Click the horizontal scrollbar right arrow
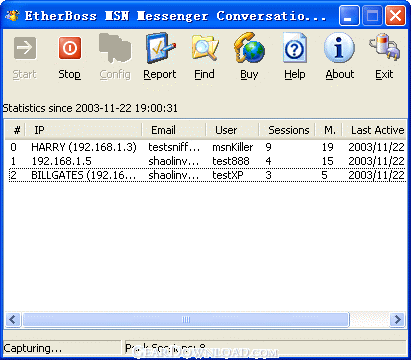 tap(398, 319)
